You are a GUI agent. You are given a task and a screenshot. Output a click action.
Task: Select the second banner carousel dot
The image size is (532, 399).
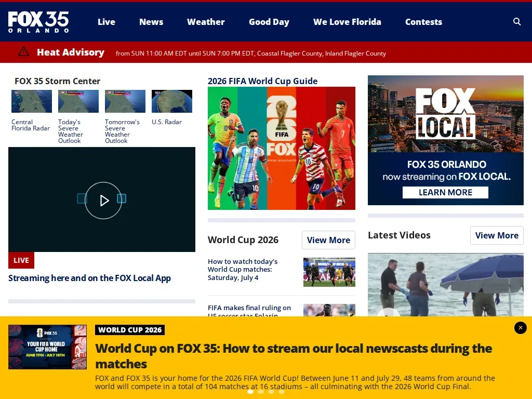coord(261,392)
